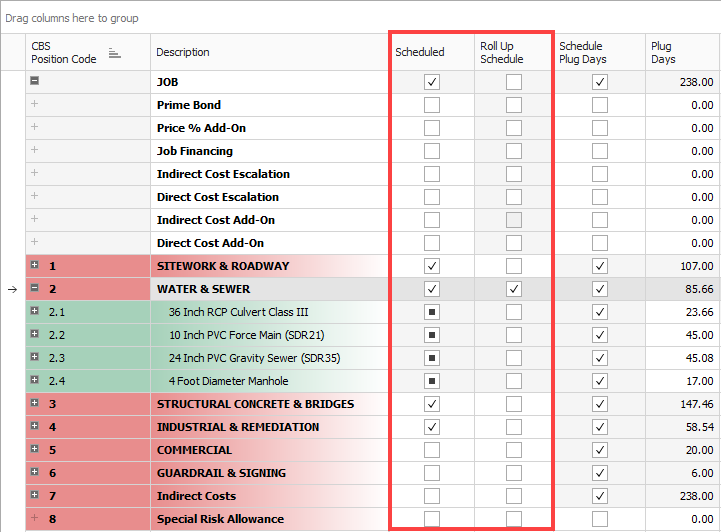Expand the COMMERCIAL row

click(x=35, y=450)
